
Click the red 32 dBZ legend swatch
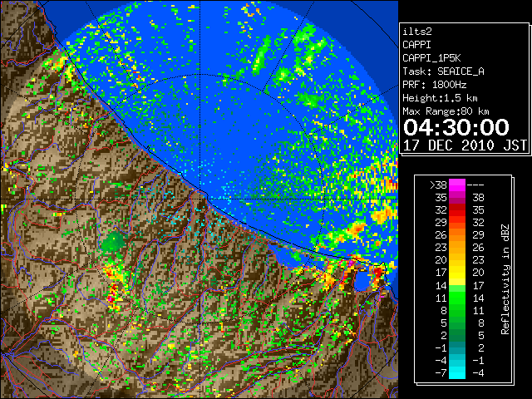tap(457, 210)
